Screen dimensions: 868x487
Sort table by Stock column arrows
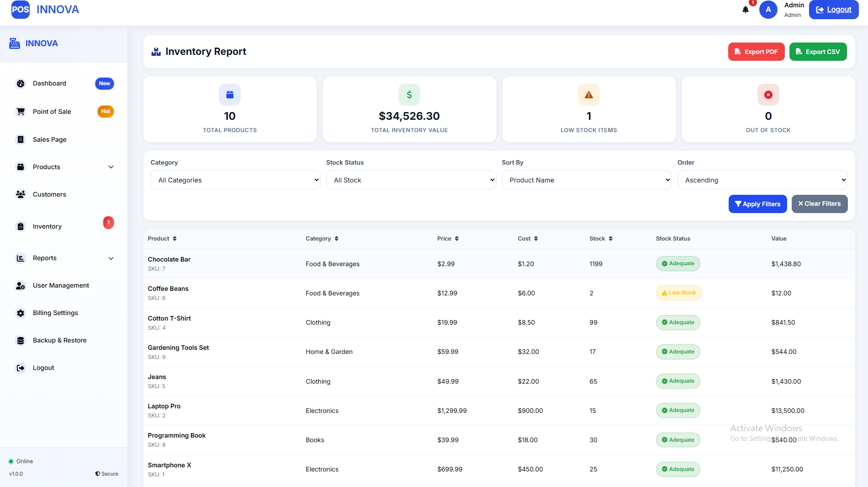click(610, 239)
